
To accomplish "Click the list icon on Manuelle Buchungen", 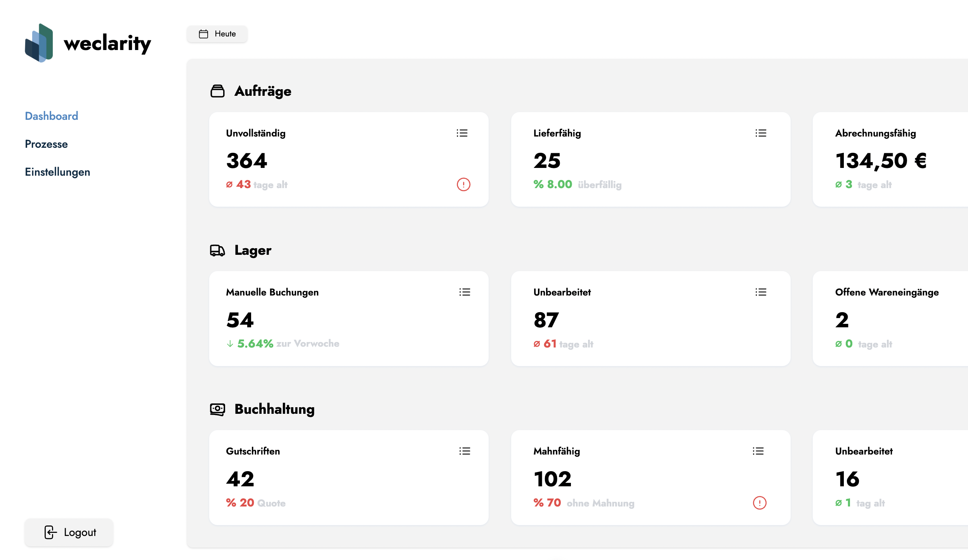I will click(x=464, y=292).
